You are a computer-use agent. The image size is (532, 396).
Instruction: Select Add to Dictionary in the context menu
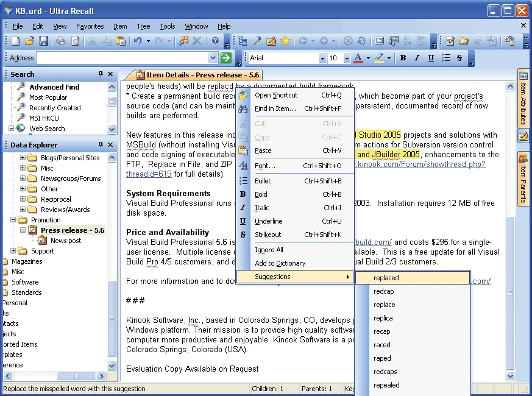[295, 263]
